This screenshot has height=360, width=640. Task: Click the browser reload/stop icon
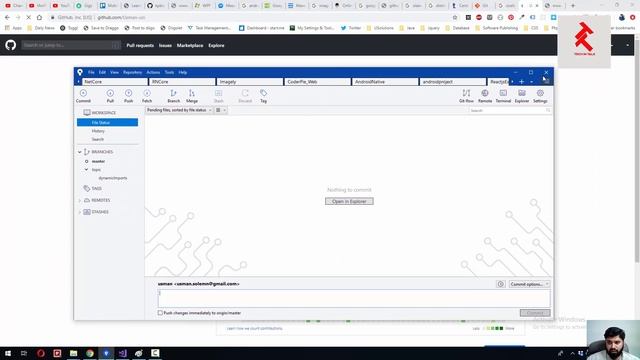29,18
